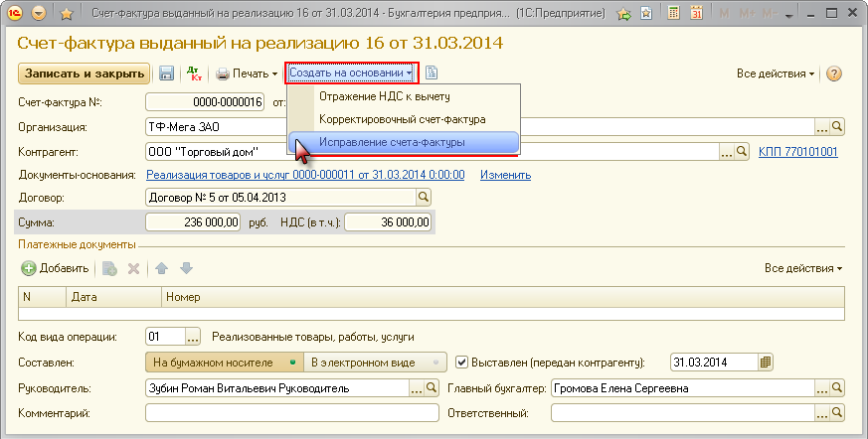Screen dimensions: 868x439
Task: Click the Изменить link
Action: pos(505,175)
